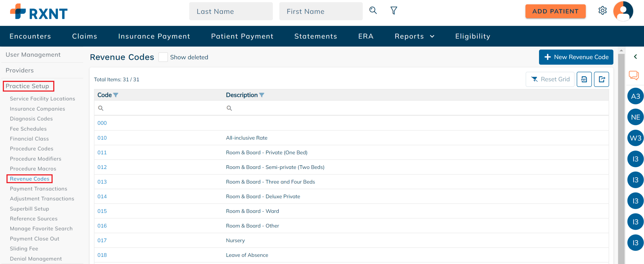Click the vertical scrollbar up arrow

coord(621,51)
